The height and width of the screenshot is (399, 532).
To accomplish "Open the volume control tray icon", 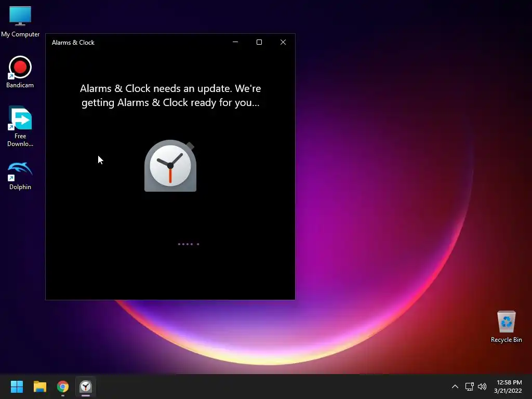I will click(x=482, y=387).
